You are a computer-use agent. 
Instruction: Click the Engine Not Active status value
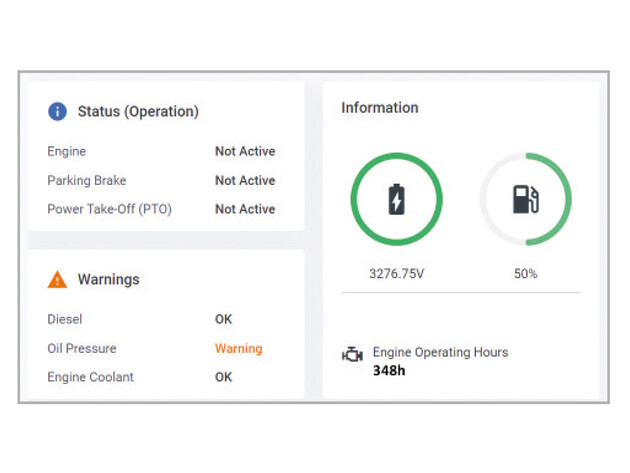[245, 152]
